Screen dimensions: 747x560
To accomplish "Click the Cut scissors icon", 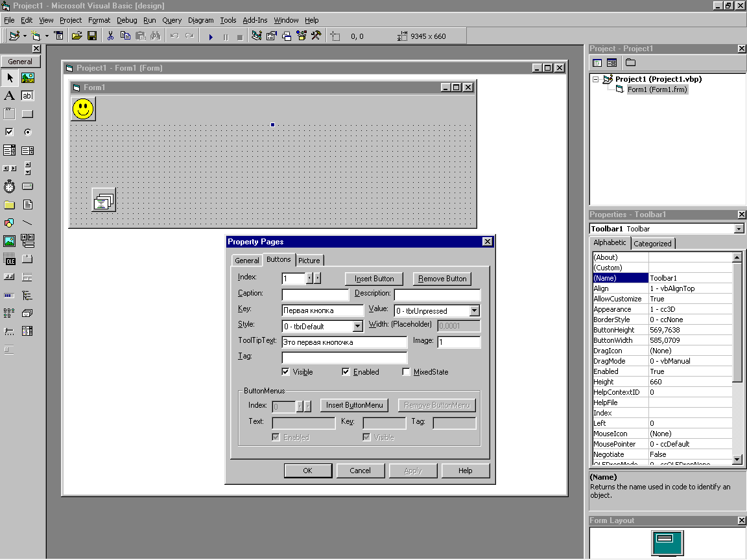I will [x=110, y=36].
